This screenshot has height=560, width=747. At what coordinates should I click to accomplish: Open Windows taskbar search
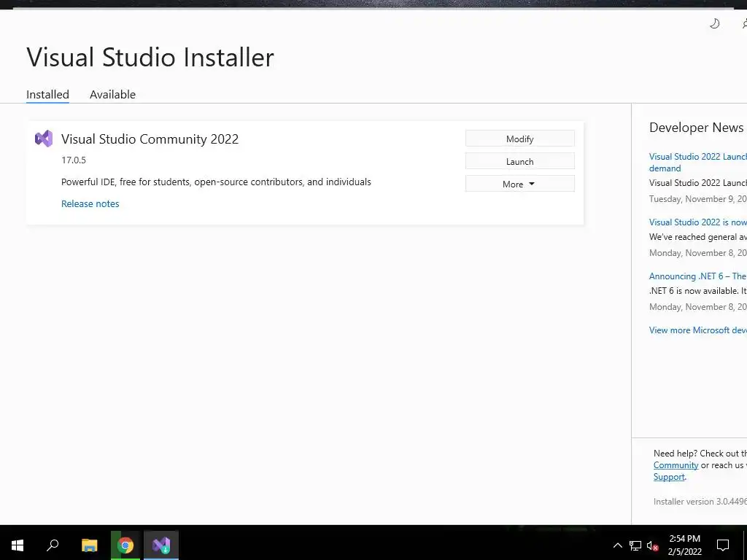pos(53,545)
